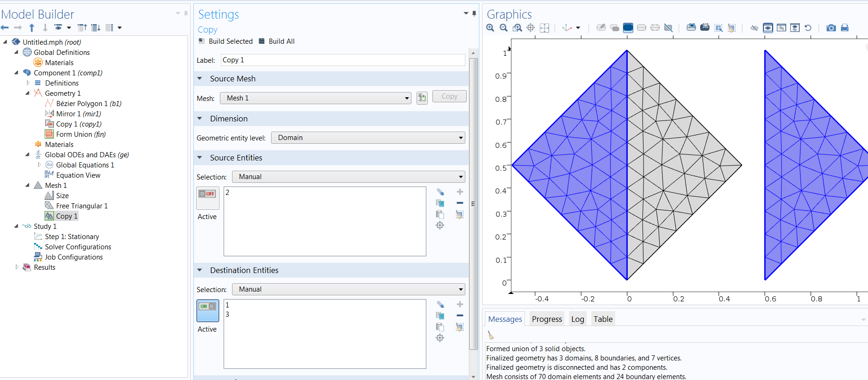This screenshot has width=868, height=380.
Task: Select Free Triangular 1 in Model Builder
Action: coord(82,206)
